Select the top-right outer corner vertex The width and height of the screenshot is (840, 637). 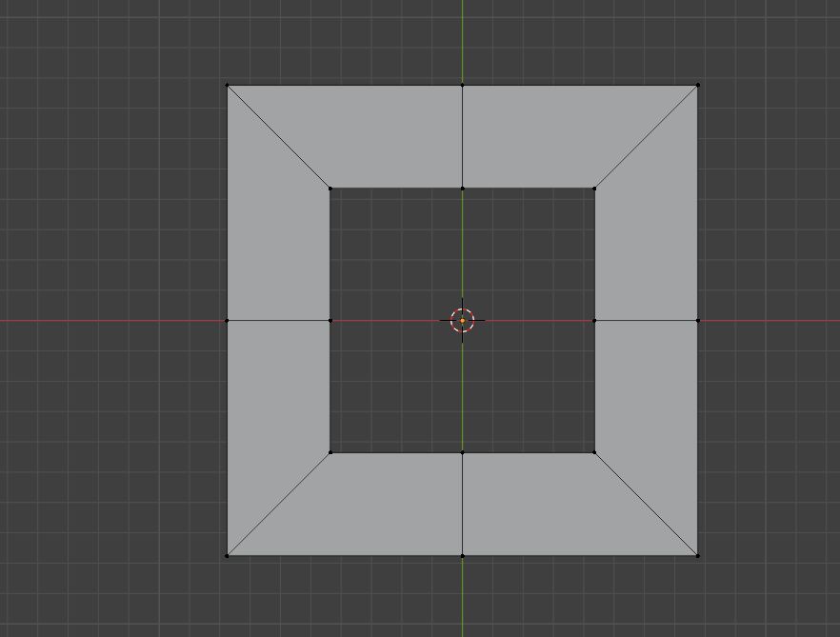[x=697, y=85]
